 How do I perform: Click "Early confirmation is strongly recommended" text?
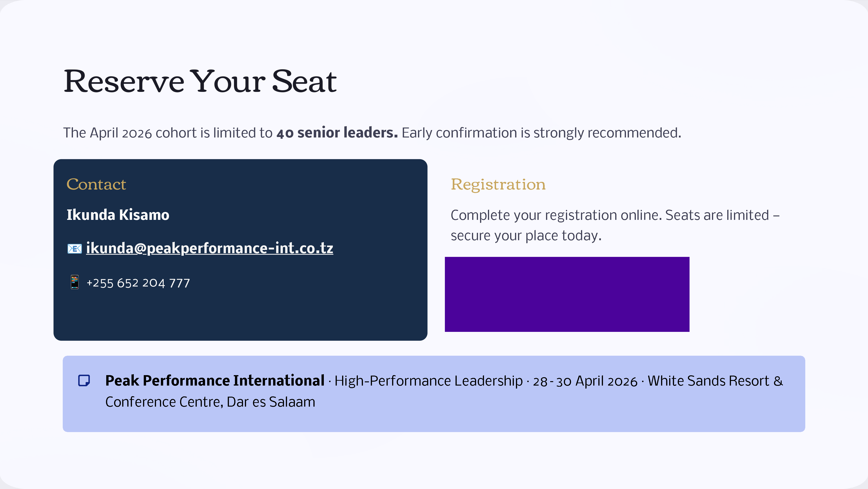point(541,133)
